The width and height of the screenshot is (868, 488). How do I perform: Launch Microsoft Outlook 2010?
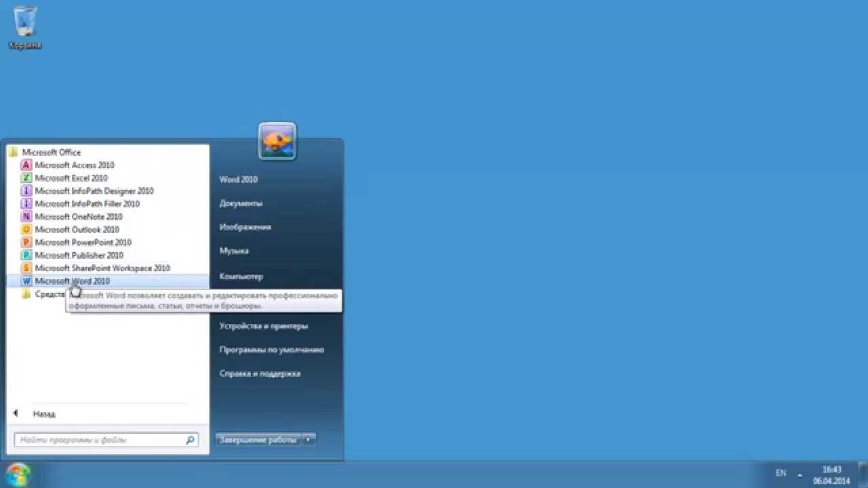click(77, 229)
